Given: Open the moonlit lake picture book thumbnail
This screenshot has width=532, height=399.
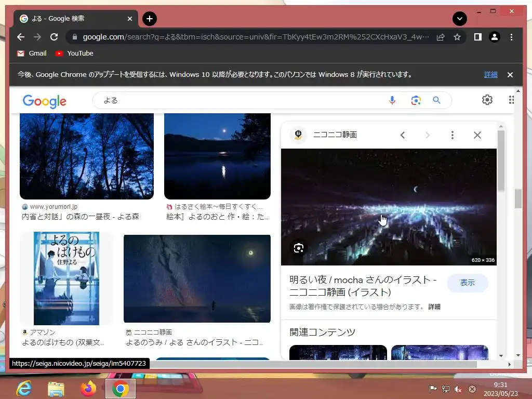Looking at the screenshot, I should point(218,156).
